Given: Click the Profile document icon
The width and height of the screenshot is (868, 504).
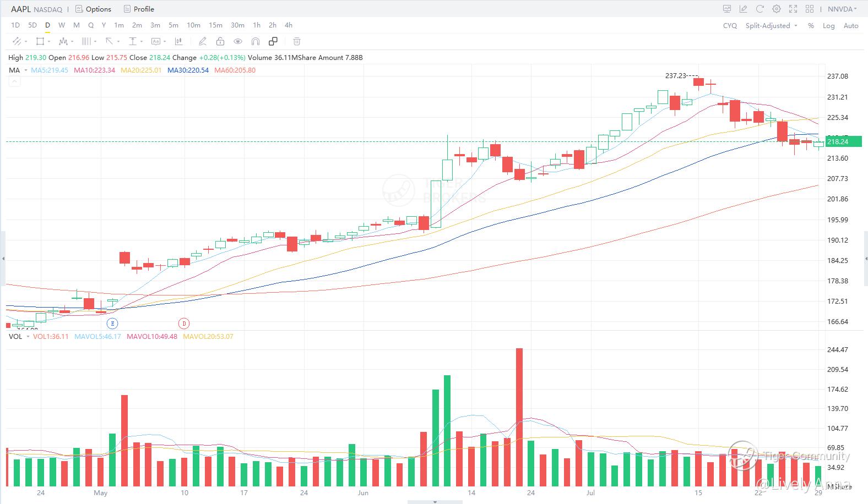Looking at the screenshot, I should (127, 9).
